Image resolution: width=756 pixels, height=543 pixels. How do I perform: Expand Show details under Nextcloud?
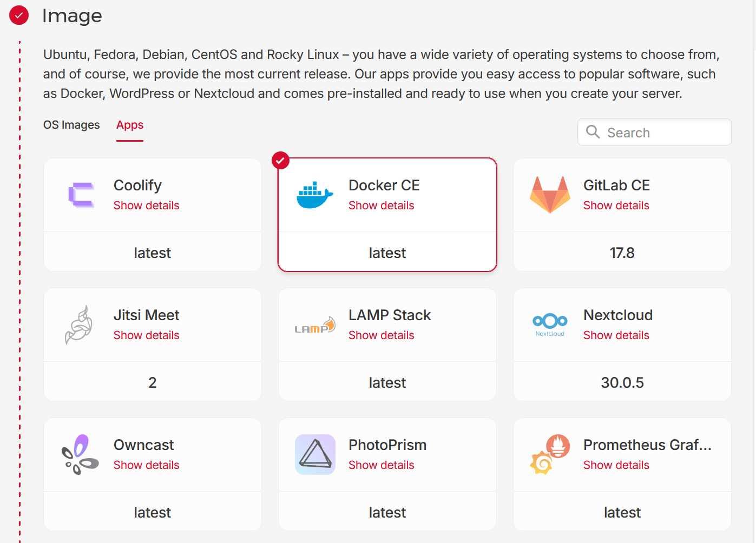point(616,335)
